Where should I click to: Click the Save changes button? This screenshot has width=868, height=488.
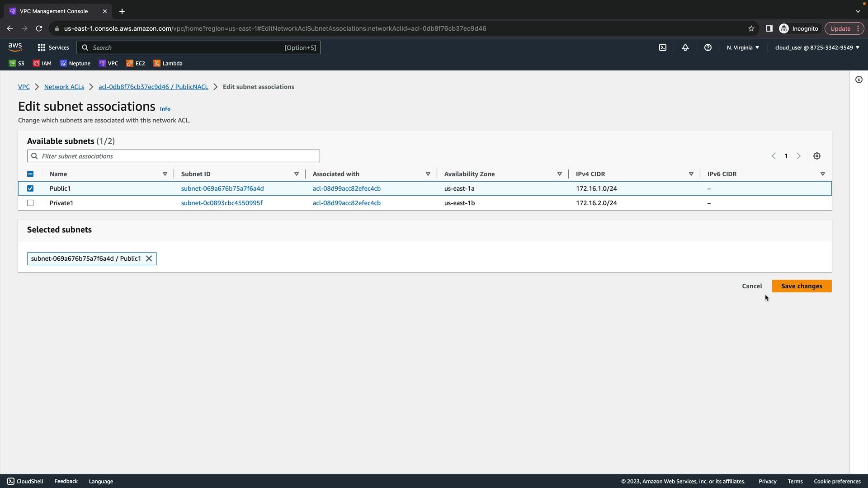tap(802, 286)
